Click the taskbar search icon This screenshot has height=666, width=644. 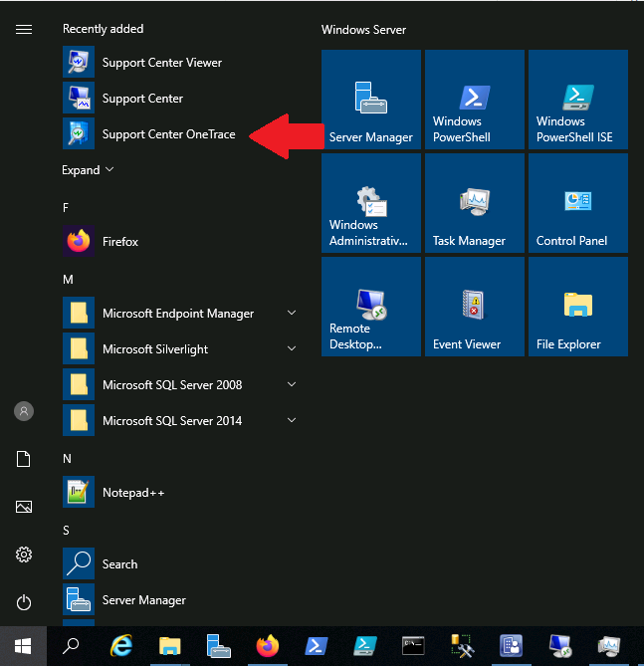(71, 646)
